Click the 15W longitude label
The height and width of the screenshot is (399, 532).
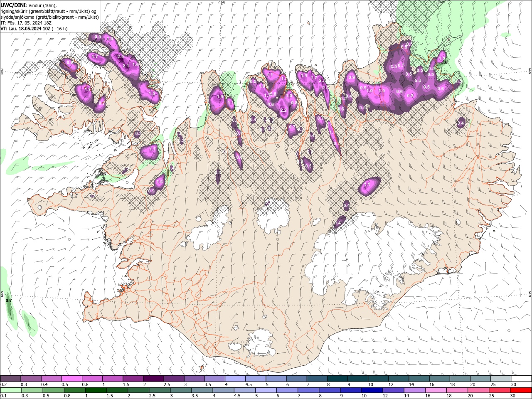[x=440, y=2]
